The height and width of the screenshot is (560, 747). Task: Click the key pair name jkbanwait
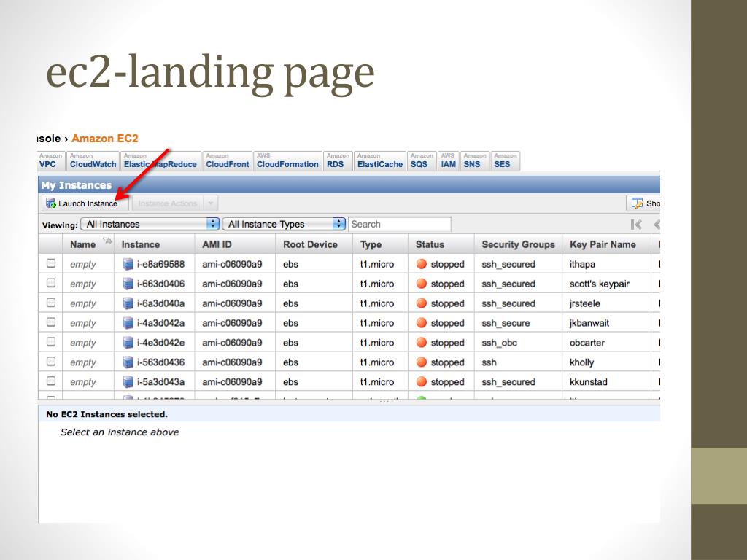click(x=589, y=323)
